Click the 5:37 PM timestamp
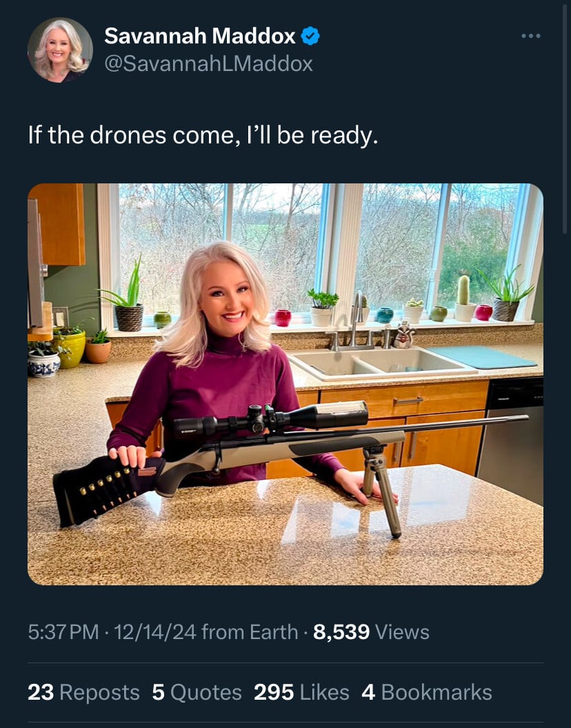571x728 pixels. click(63, 631)
